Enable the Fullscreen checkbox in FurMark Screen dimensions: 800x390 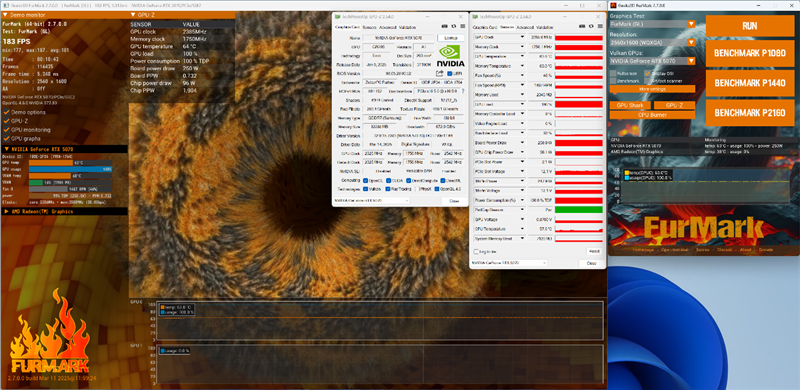click(x=613, y=74)
